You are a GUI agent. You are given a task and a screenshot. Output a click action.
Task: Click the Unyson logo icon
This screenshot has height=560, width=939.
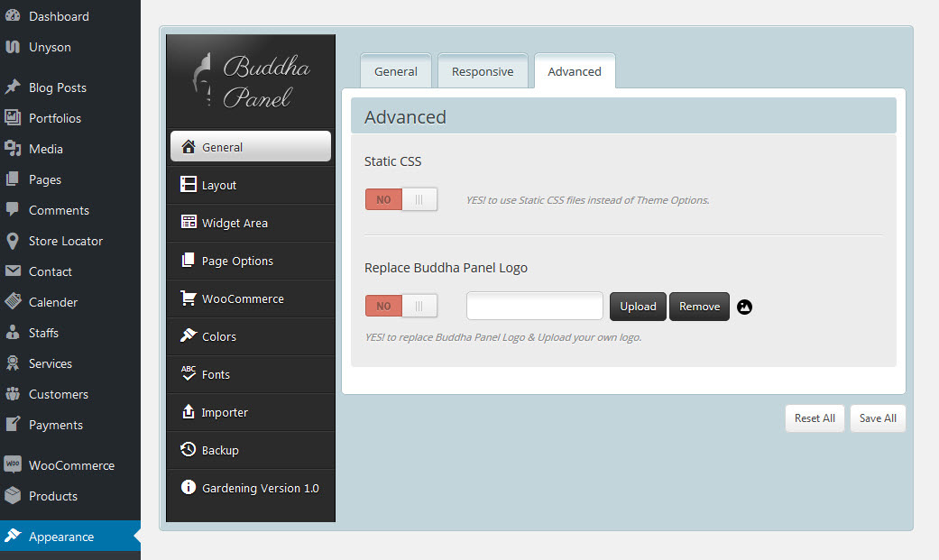(x=13, y=47)
